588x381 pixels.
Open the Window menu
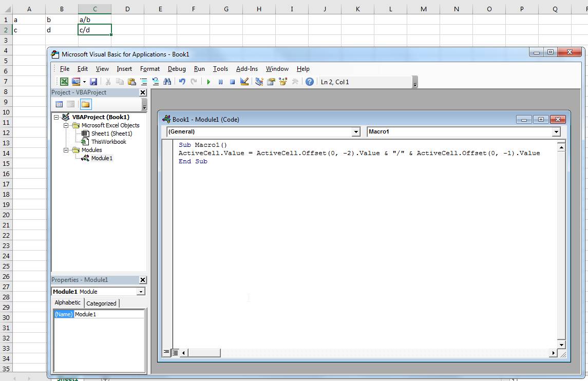277,69
